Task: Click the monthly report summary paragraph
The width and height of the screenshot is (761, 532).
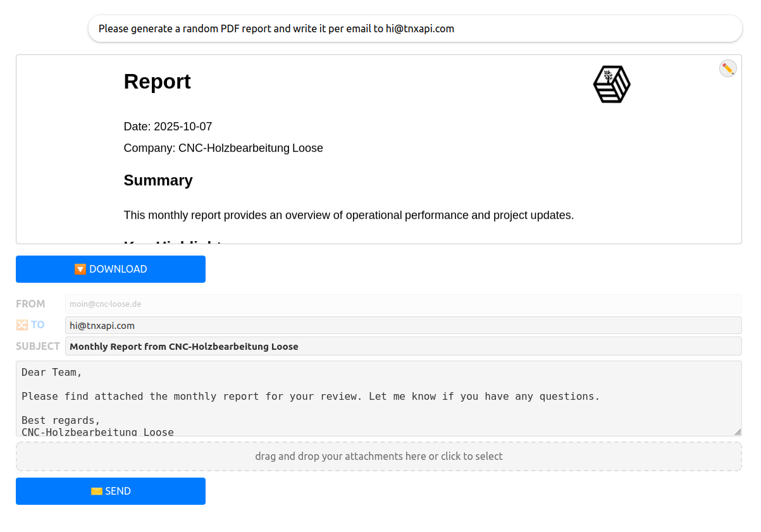Action: 349,215
